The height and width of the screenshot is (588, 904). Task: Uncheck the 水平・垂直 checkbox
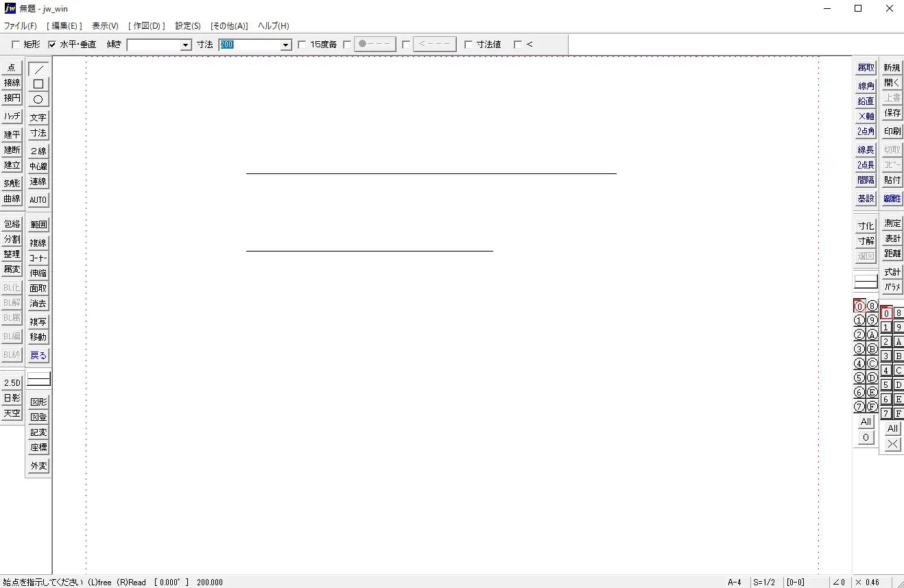coord(52,45)
